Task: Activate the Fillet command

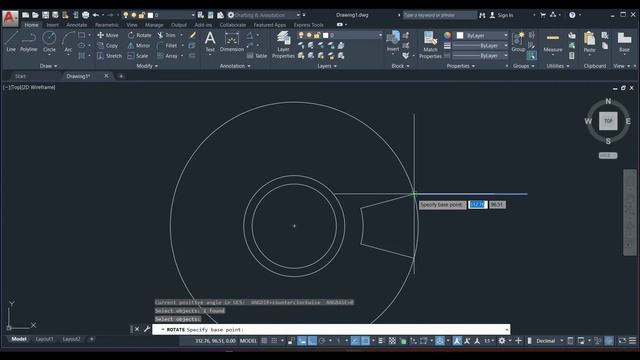Action: [x=167, y=45]
